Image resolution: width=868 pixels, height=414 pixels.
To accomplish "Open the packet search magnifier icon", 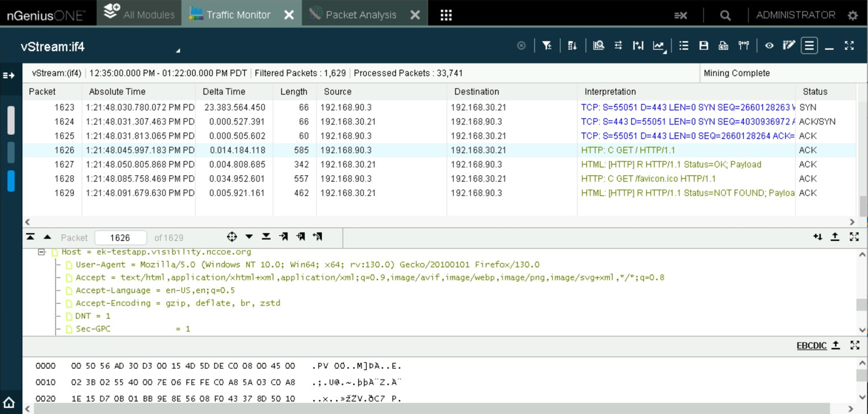I will tap(598, 46).
